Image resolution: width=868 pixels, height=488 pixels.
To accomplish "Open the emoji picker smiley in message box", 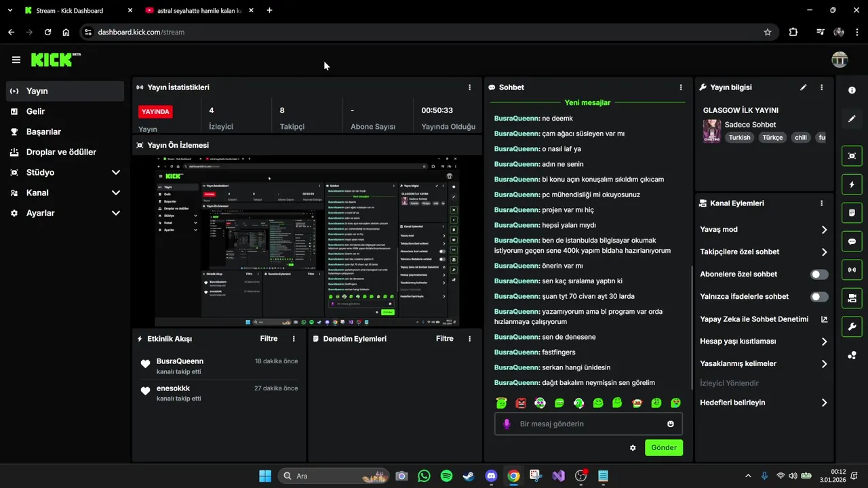I will point(671,424).
